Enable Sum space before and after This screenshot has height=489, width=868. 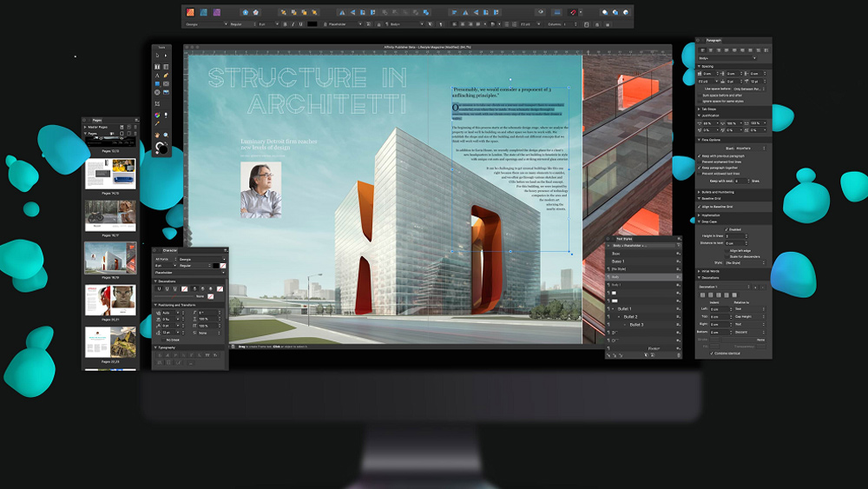click(x=700, y=96)
